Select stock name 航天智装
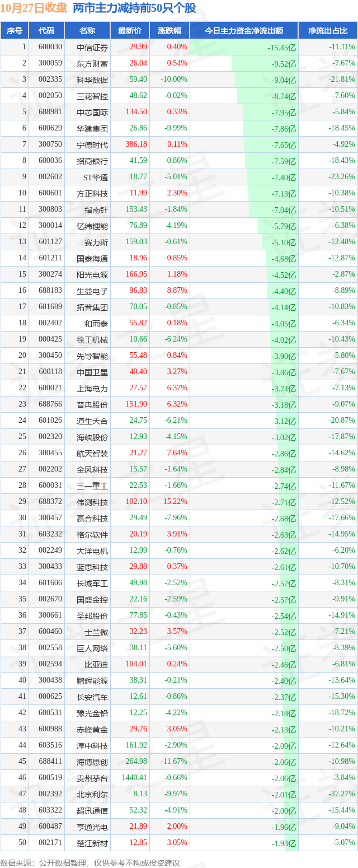 (x=92, y=453)
